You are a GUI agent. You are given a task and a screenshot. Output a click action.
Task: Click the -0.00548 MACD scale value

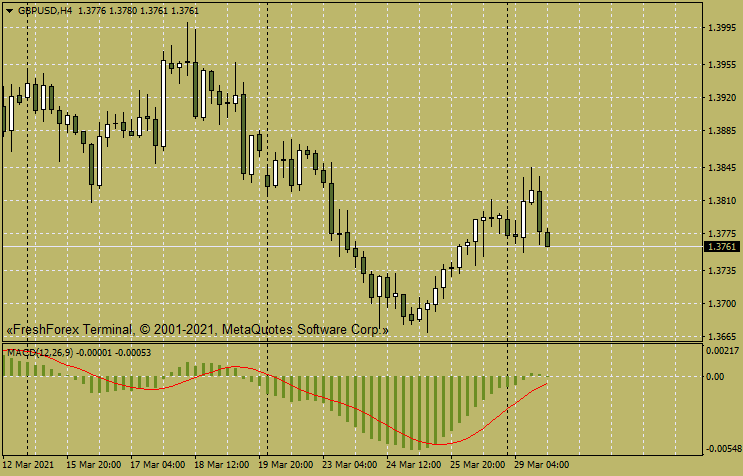tap(723, 449)
